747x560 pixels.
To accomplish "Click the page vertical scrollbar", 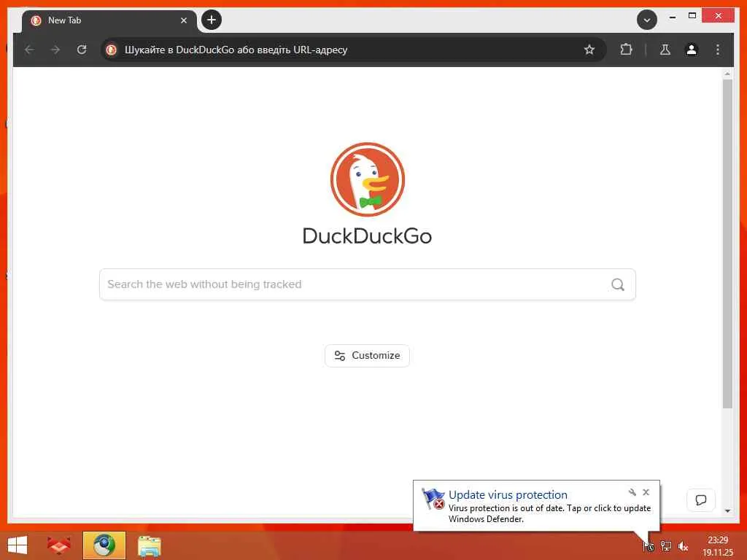I will coord(727,244).
